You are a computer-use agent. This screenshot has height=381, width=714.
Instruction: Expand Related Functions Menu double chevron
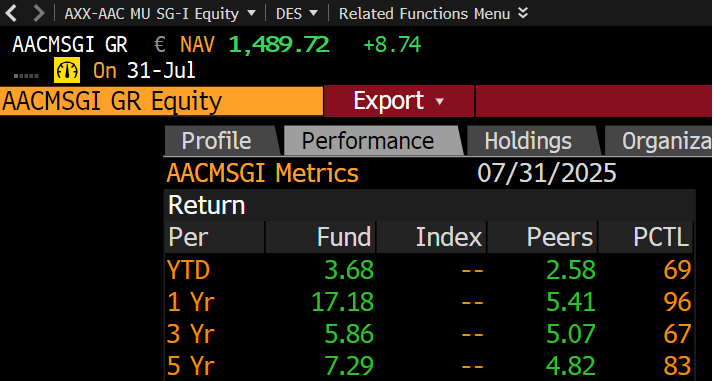(x=523, y=13)
